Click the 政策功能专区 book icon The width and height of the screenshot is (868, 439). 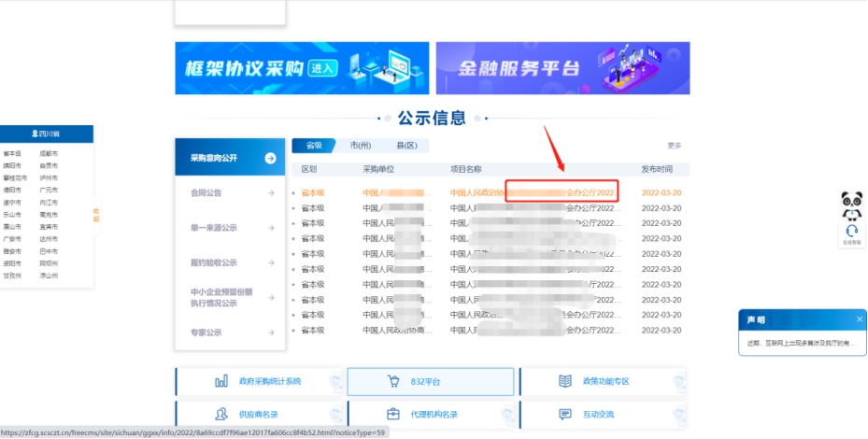564,381
